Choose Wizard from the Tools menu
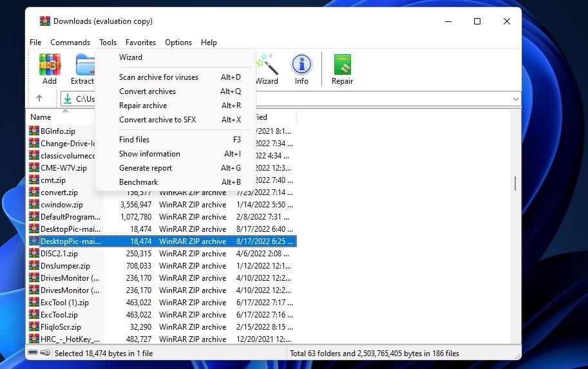588x369 pixels. (176, 57)
